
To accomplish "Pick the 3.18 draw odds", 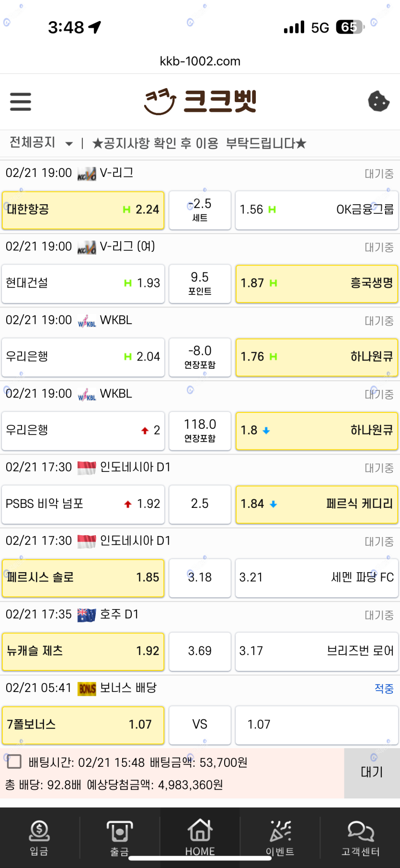I will (x=200, y=577).
